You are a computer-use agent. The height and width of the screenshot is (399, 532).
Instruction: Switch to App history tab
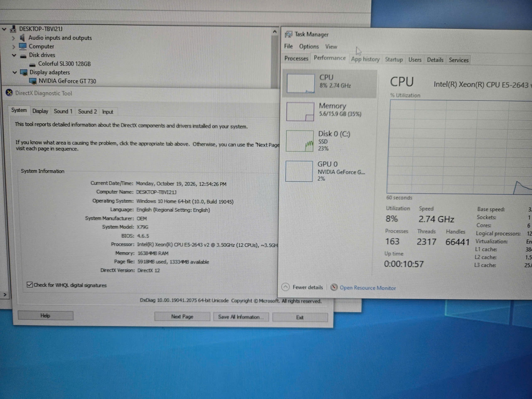pyautogui.click(x=365, y=59)
